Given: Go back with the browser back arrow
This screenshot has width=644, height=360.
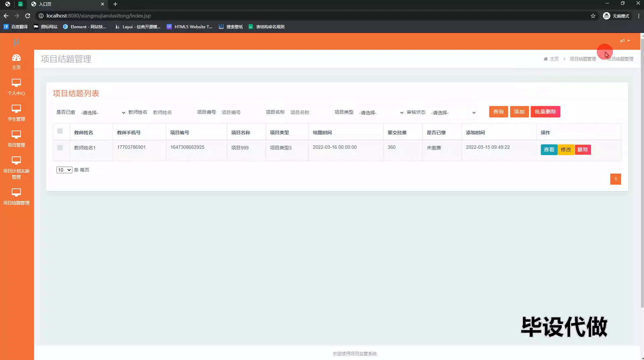Looking at the screenshot, I should [6, 16].
